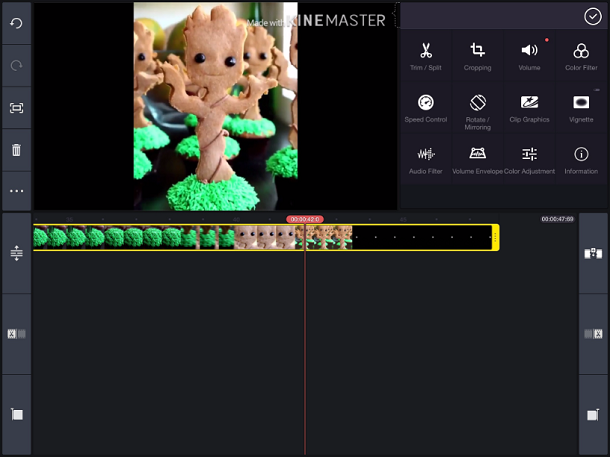Image resolution: width=610 pixels, height=457 pixels.
Task: Show clip Information
Action: tap(581, 160)
